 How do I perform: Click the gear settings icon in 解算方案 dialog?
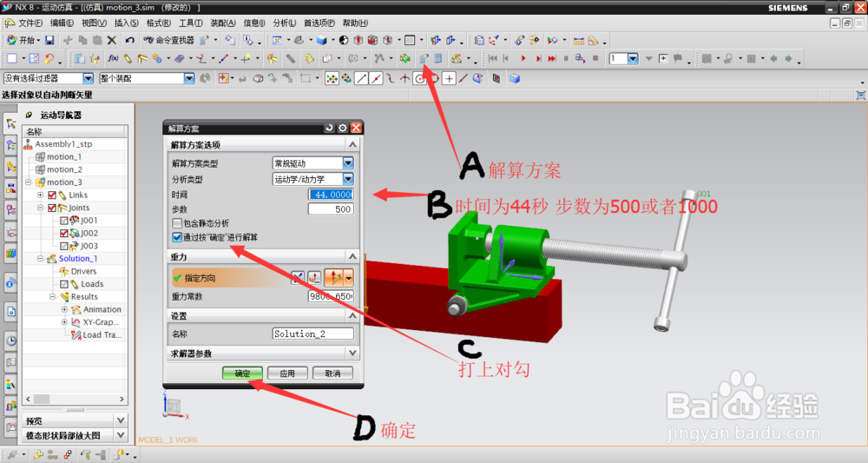click(343, 128)
